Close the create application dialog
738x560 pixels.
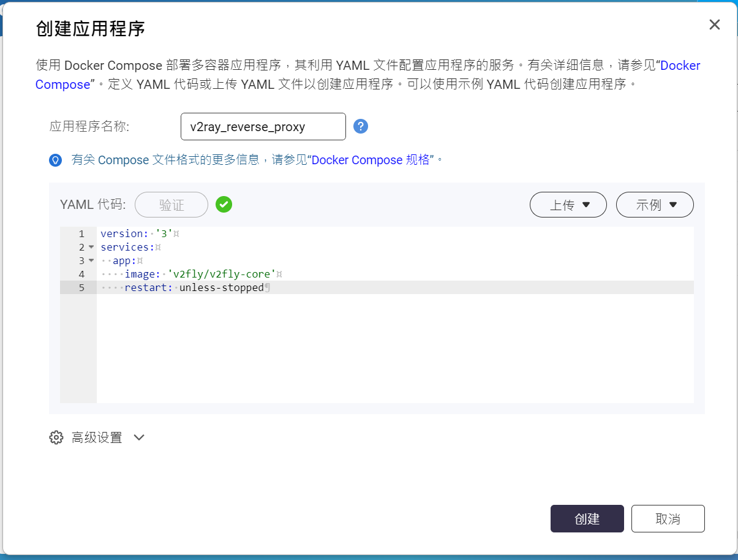pos(714,25)
